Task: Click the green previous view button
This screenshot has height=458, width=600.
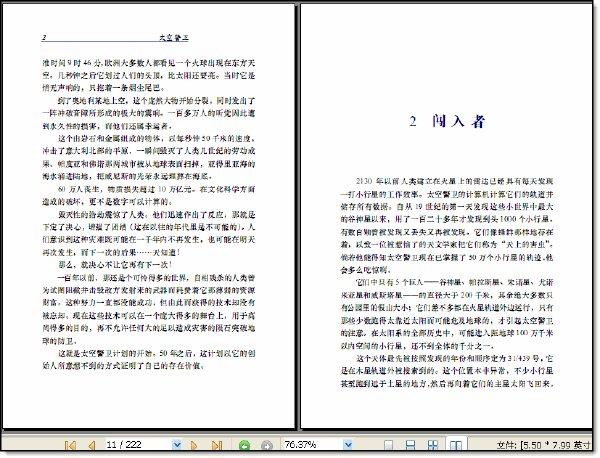Action: click(244, 445)
